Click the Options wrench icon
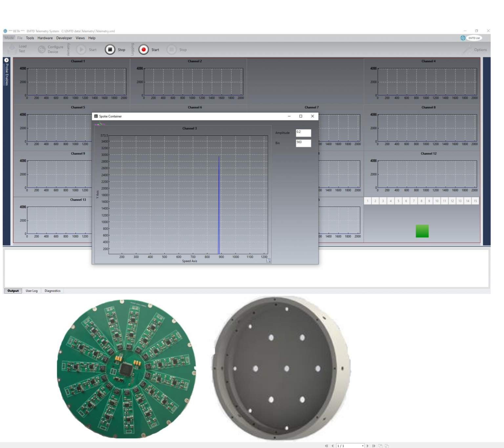504x448 pixels. [x=468, y=50]
